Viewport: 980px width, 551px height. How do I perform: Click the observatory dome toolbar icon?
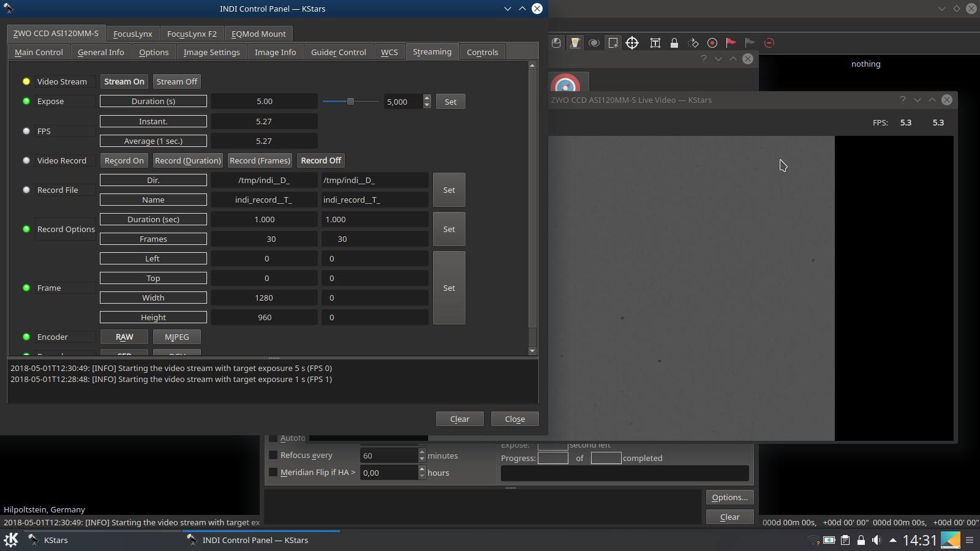(x=556, y=43)
